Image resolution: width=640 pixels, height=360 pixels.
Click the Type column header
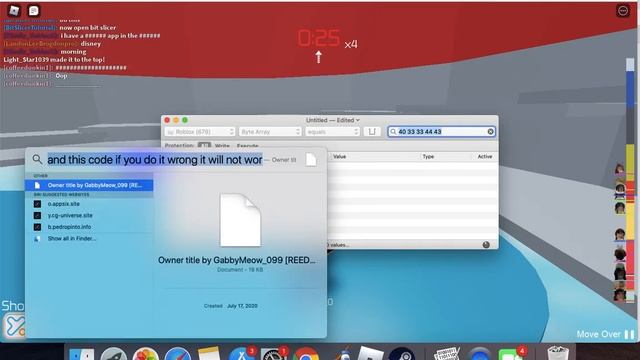coord(428,156)
